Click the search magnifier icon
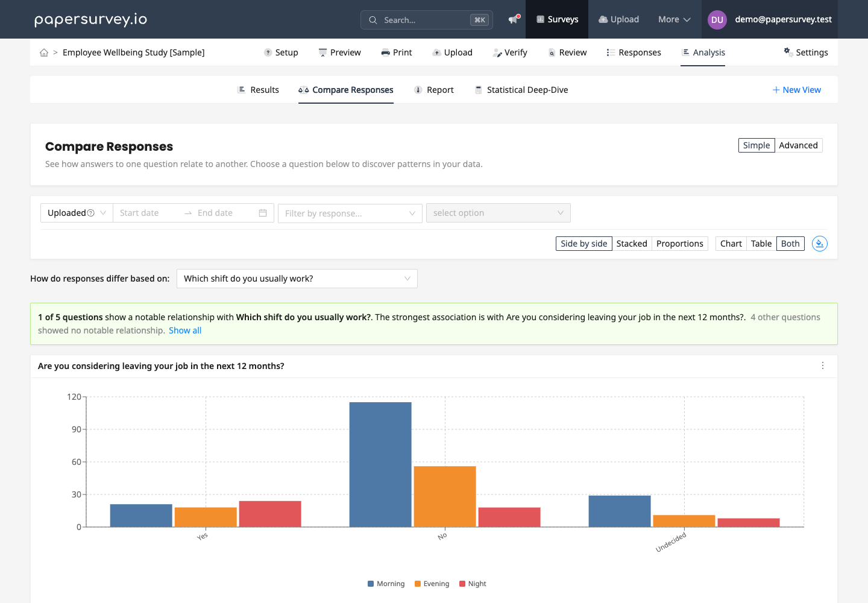This screenshot has height=603, width=868. 373,20
